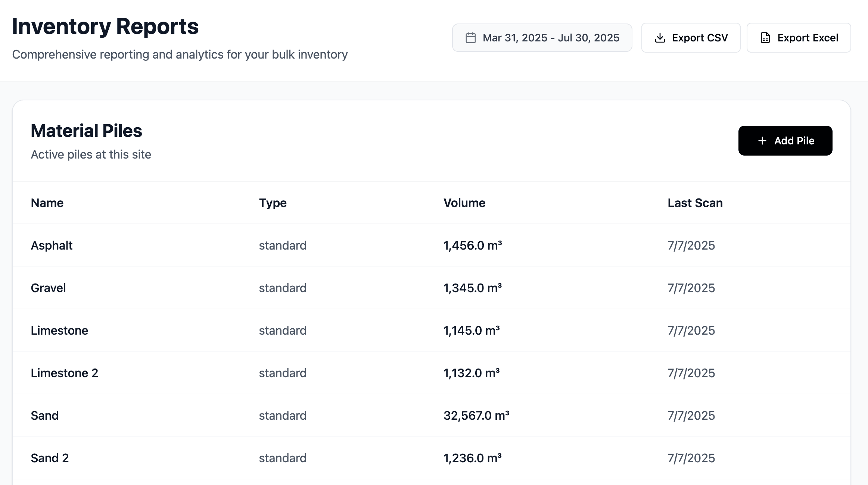Click the Material Piles heading

tap(86, 131)
